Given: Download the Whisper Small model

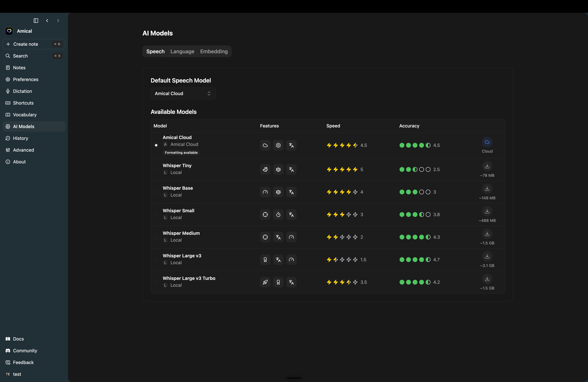Looking at the screenshot, I should 487,211.
